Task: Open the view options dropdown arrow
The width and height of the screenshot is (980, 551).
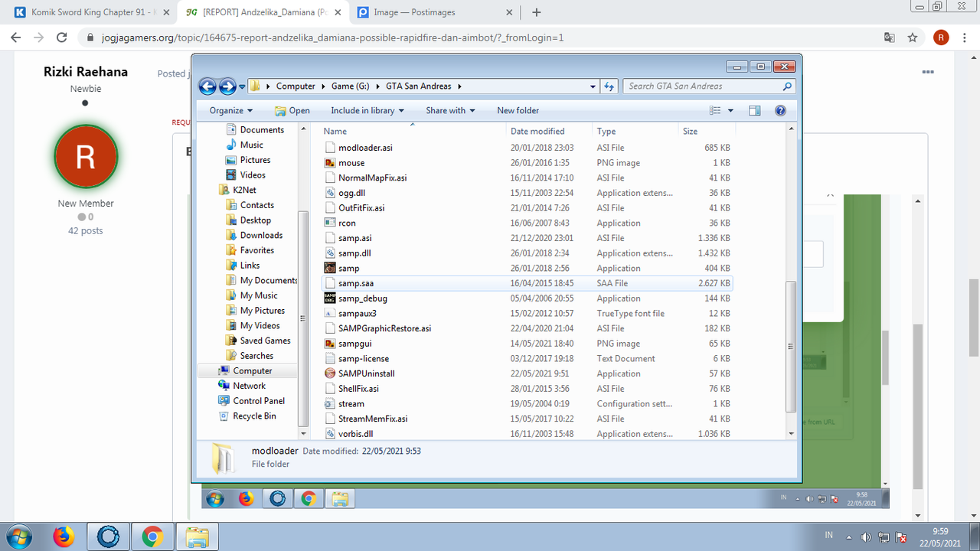Action: [x=731, y=110]
